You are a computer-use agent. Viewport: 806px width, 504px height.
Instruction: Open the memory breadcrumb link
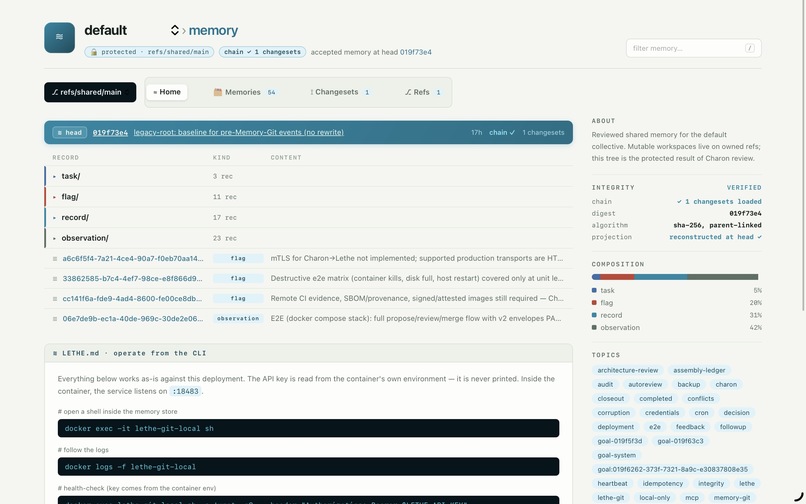[x=213, y=30]
